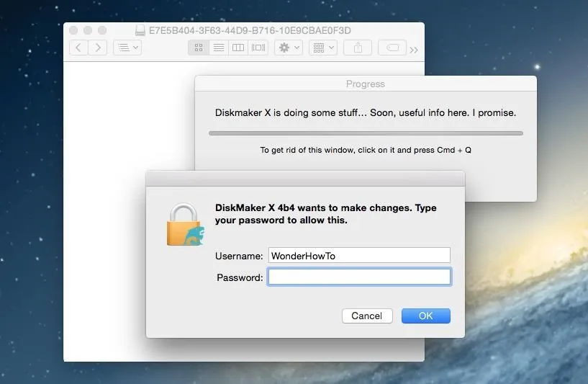Screen dimensions: 588x384
Task: Switch Finder to Cover Flow view
Action: tap(258, 48)
